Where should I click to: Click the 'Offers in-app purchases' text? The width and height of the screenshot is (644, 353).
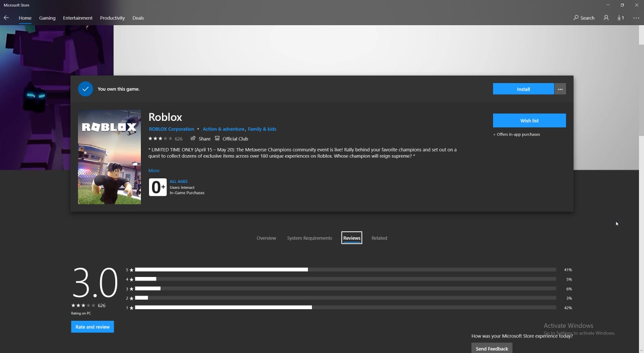pos(517,134)
